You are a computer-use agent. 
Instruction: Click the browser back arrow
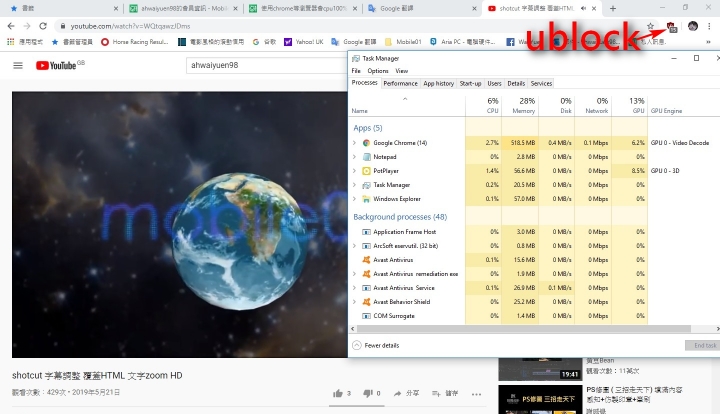pyautogui.click(x=11, y=26)
